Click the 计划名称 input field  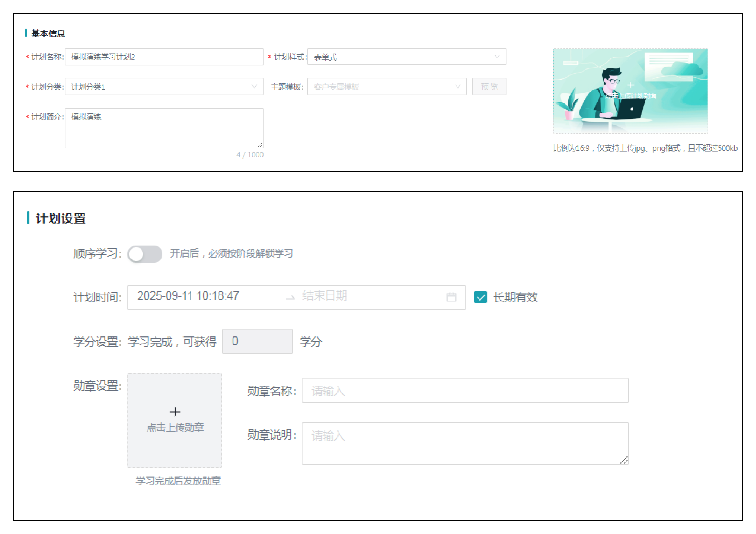coord(164,57)
